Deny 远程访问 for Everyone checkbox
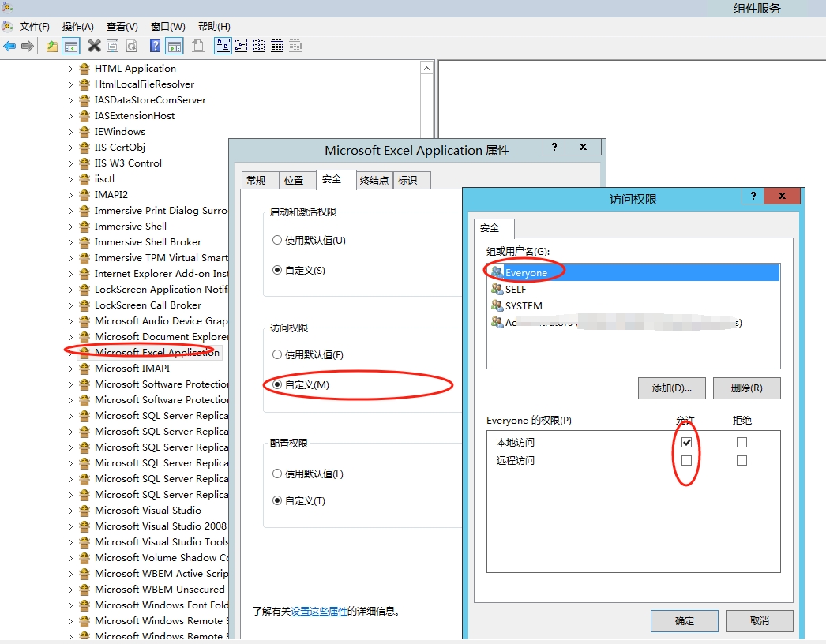826x644 pixels. click(x=742, y=461)
